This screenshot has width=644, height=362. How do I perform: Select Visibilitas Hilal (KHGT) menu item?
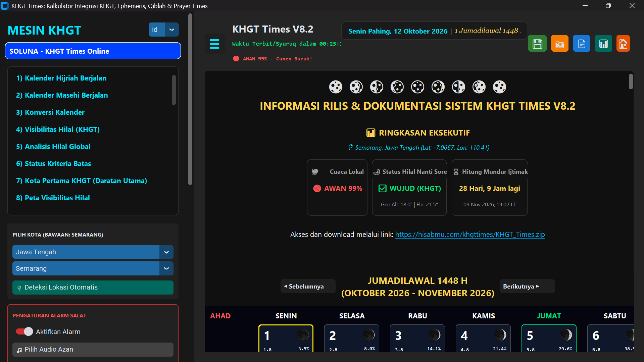point(58,130)
